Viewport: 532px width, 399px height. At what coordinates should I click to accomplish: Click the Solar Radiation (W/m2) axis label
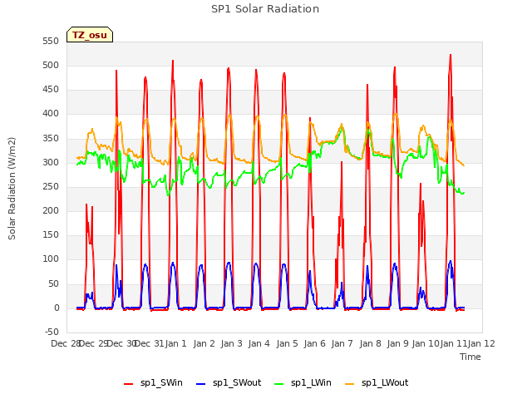12,189
